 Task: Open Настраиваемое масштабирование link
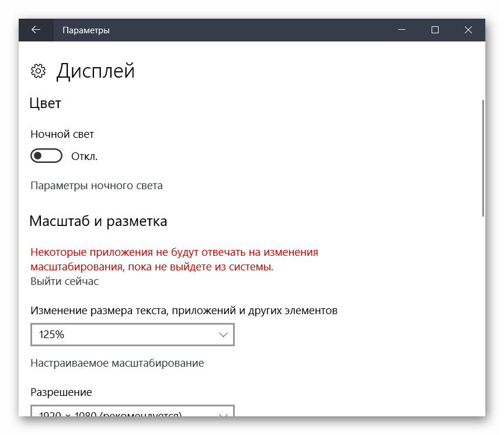point(117,363)
